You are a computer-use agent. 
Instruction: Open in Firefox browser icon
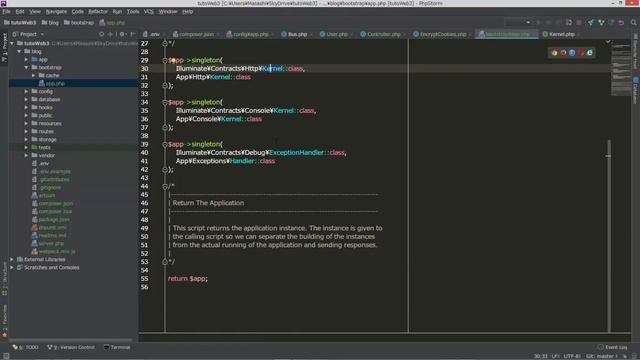[563, 53]
